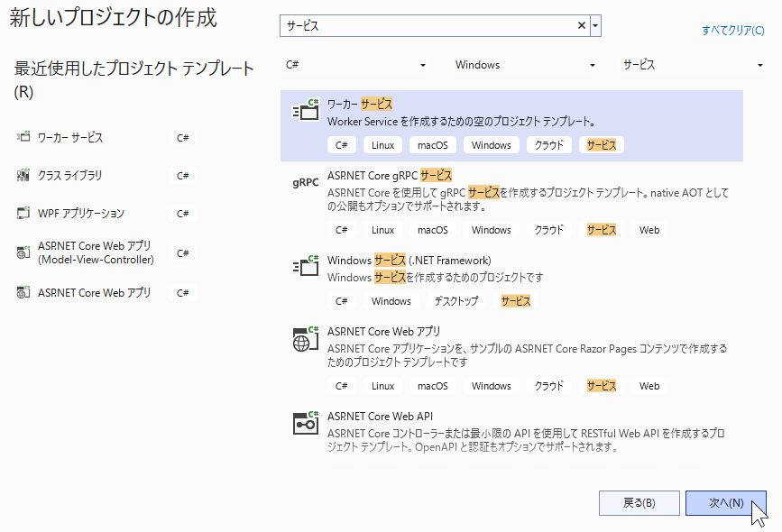Screen dimensions: 782x532
Task: Click the Linux tag on ワーカー サービス template
Action: point(382,145)
